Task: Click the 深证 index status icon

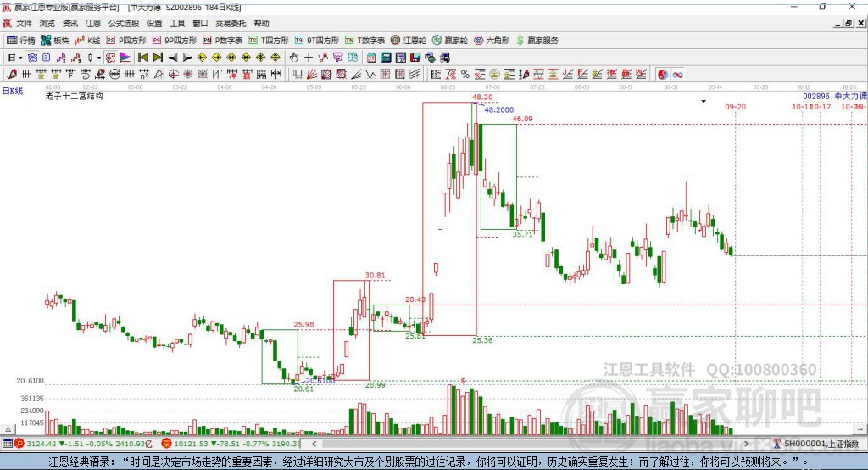Action: coord(167,444)
